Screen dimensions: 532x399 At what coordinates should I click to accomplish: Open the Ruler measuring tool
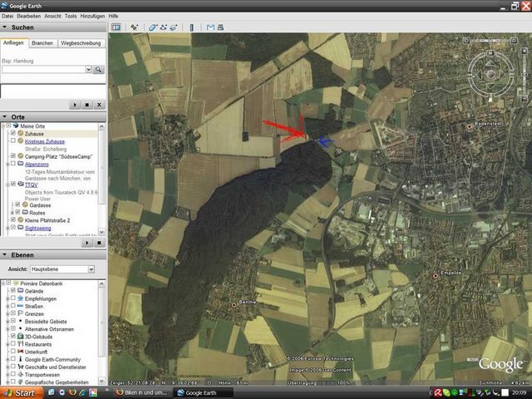[192, 27]
